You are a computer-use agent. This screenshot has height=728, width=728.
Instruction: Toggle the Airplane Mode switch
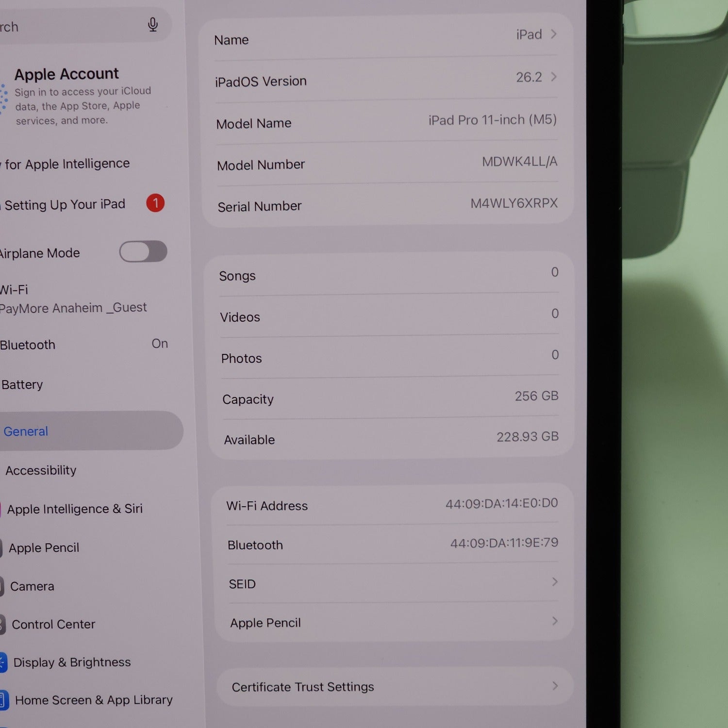pos(143,251)
